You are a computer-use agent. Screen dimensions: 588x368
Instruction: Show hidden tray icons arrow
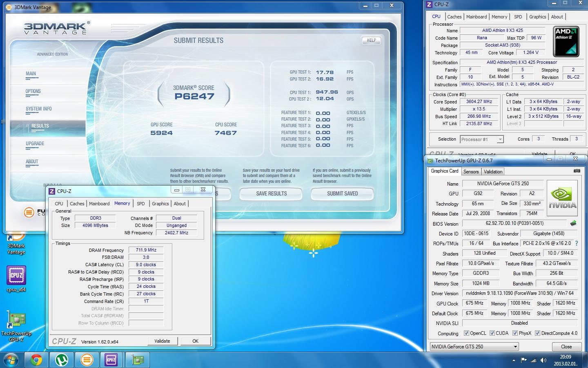coord(514,360)
